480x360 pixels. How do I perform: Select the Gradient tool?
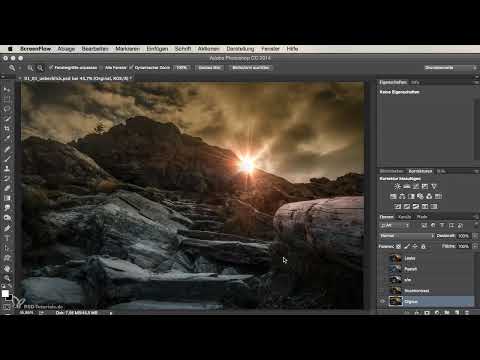(x=7, y=198)
